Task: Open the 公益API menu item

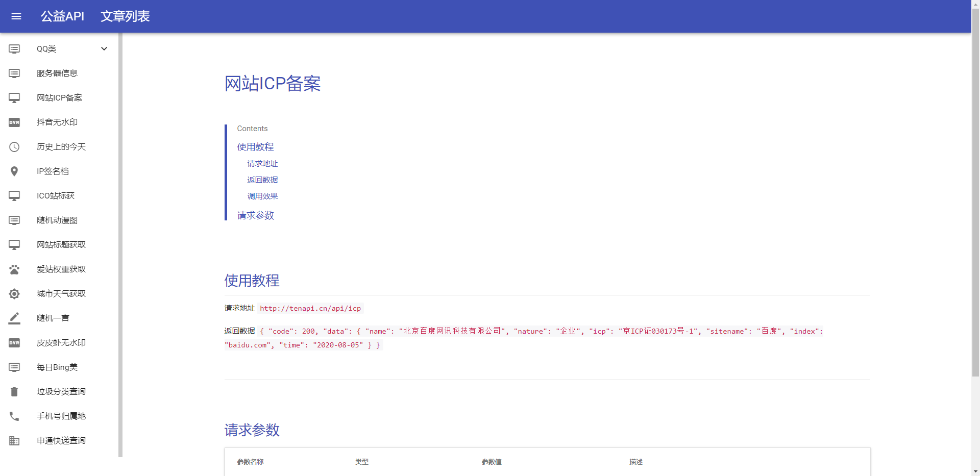Action: tap(62, 16)
